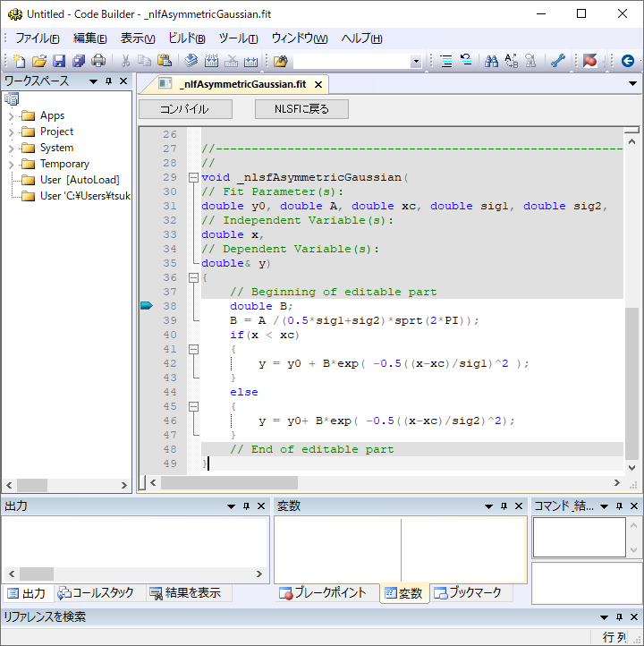Collapse the code fold at line 45
The width and height of the screenshot is (644, 646).
[193, 406]
